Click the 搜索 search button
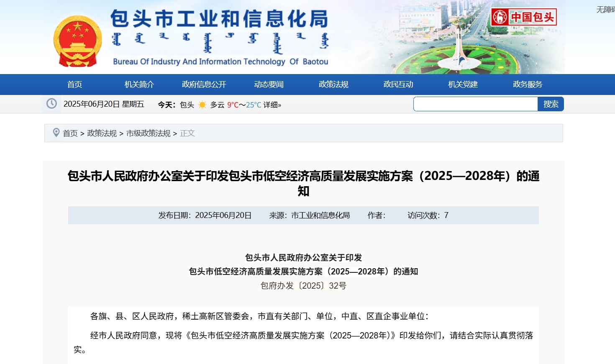Viewport: 615px width, 364px height. [x=551, y=104]
